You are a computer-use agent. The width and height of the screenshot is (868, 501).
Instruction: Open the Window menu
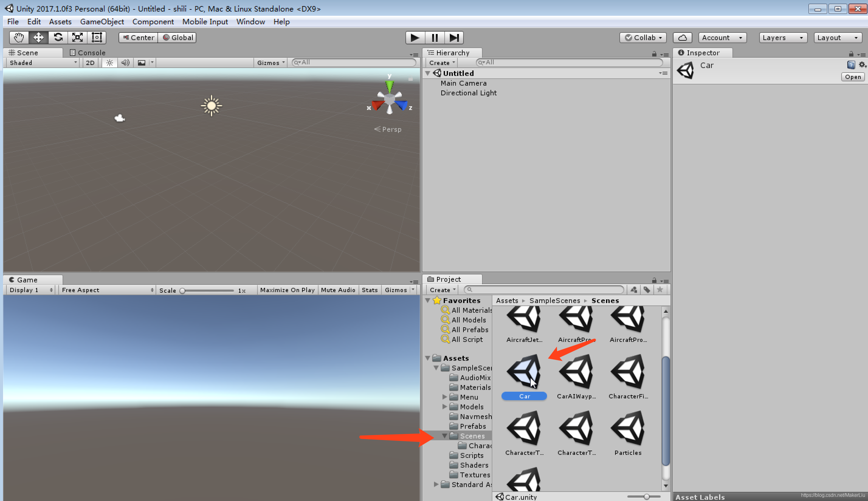click(x=250, y=22)
